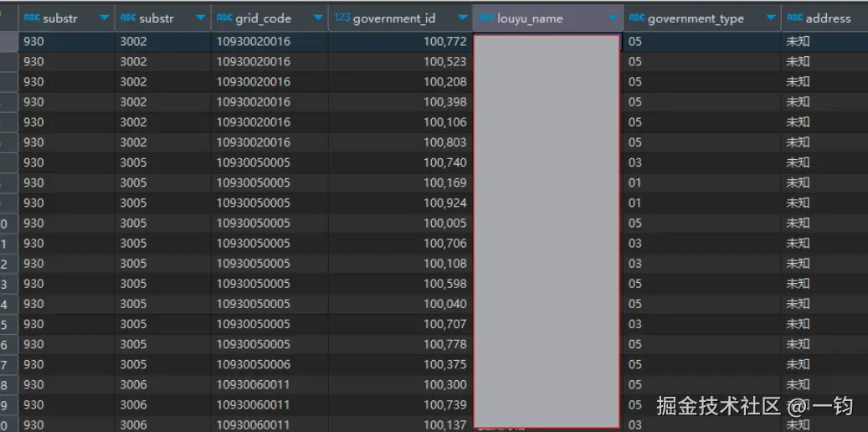Select address 未知 in the 100,598 row
Image resolution: width=868 pixels, height=432 pixels.
824,284
